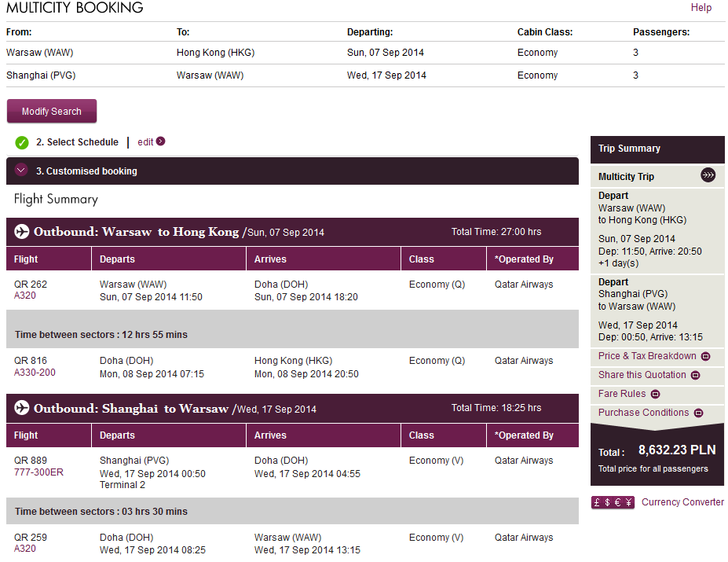
Task: Click the green checkmark beside Select Schedule
Action: (22, 143)
